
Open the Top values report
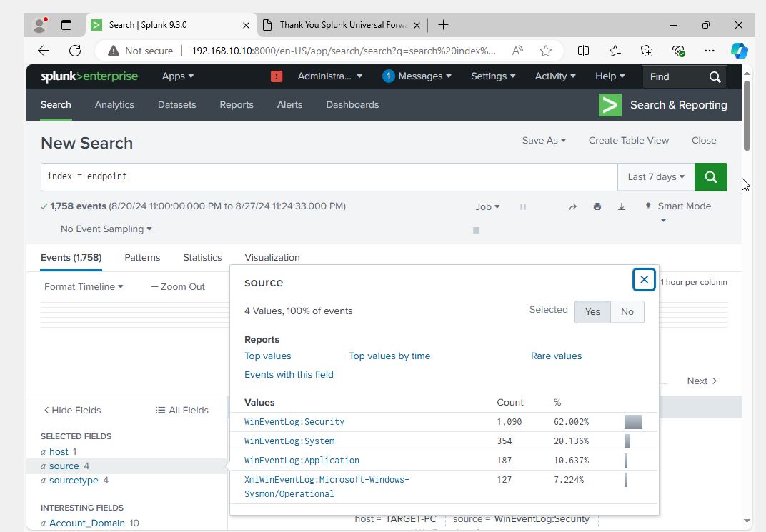click(x=268, y=356)
